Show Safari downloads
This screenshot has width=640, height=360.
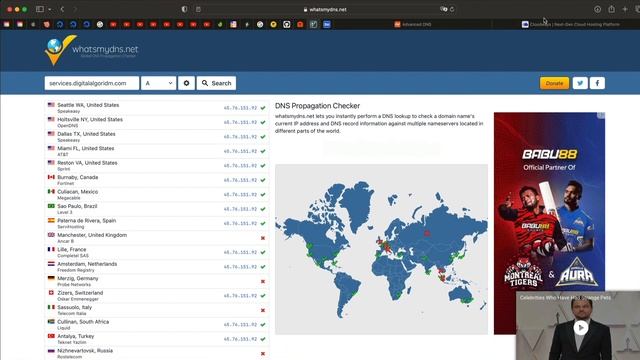[597, 9]
